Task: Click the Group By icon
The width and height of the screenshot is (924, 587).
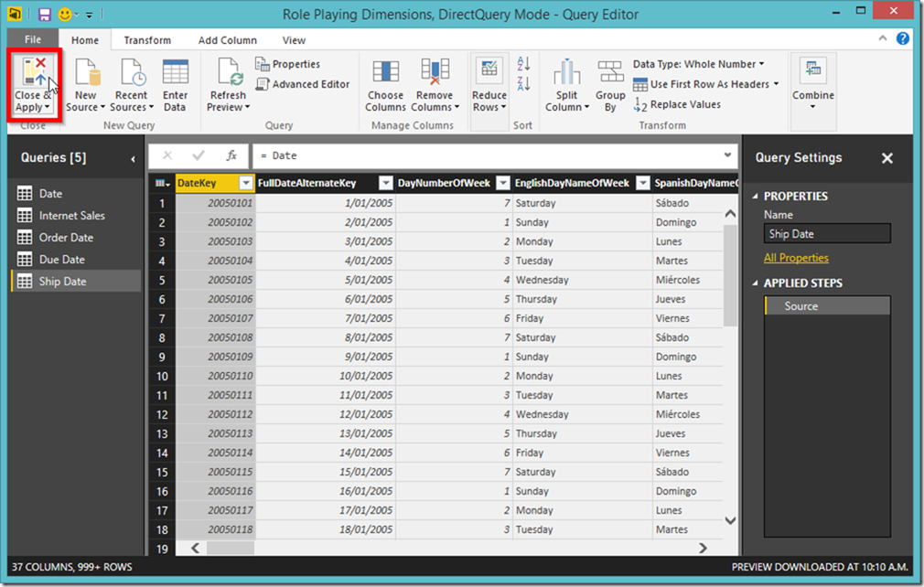Action: tap(610, 72)
